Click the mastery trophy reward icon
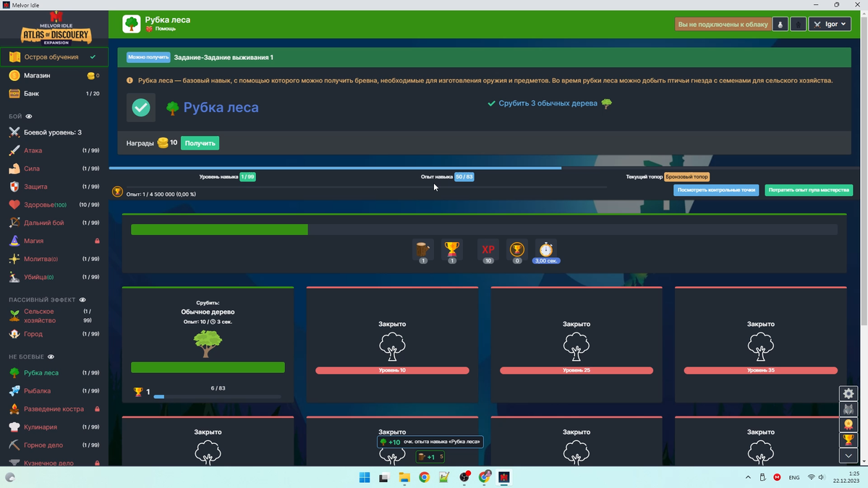The image size is (868, 488). coord(452,249)
